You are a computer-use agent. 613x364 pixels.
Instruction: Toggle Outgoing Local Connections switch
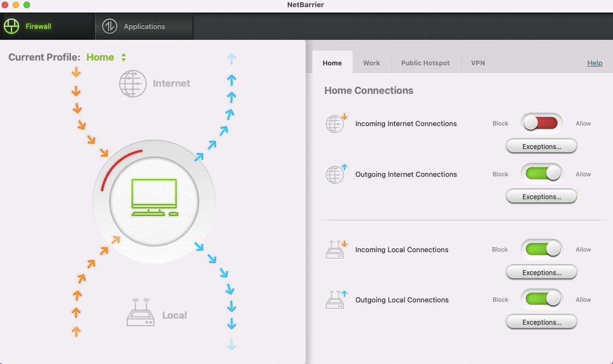(541, 300)
